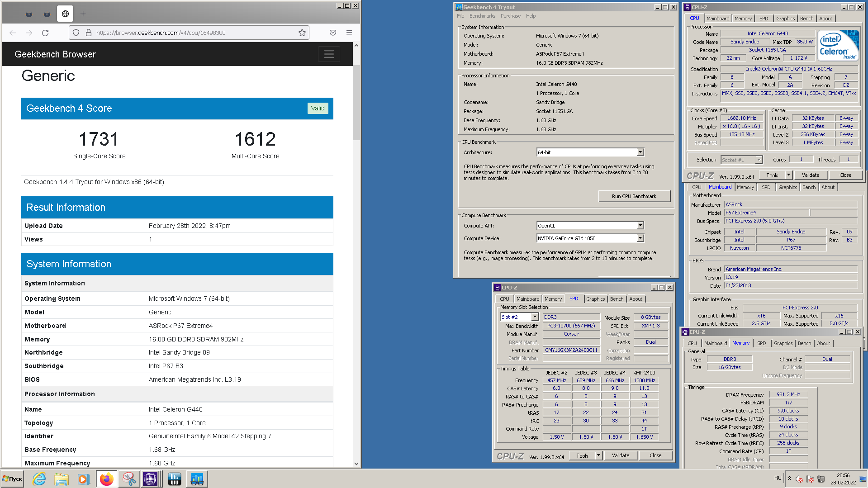
Task: Open the Firefox application menu
Action: coord(349,33)
